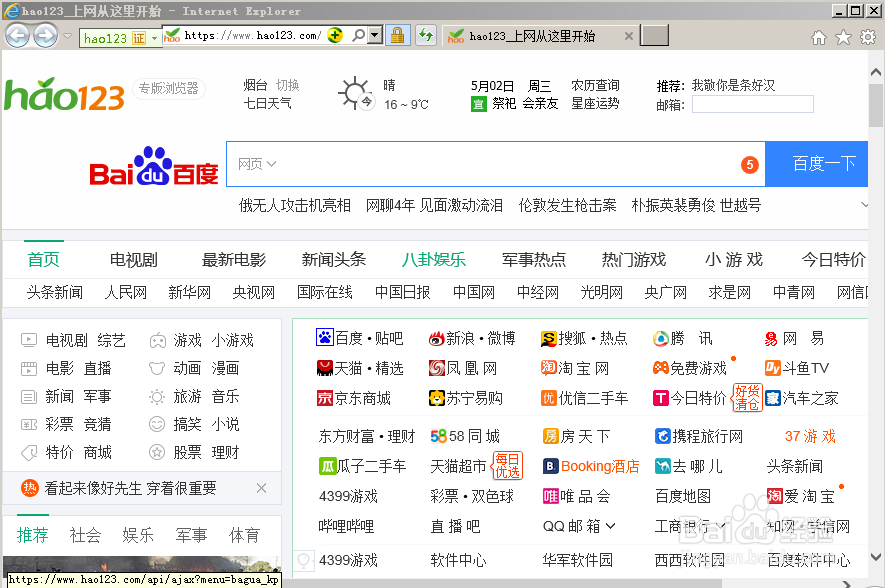This screenshot has width=885, height=588.
Task: Select the 八卦娱乐 navigation tab
Action: point(433,260)
